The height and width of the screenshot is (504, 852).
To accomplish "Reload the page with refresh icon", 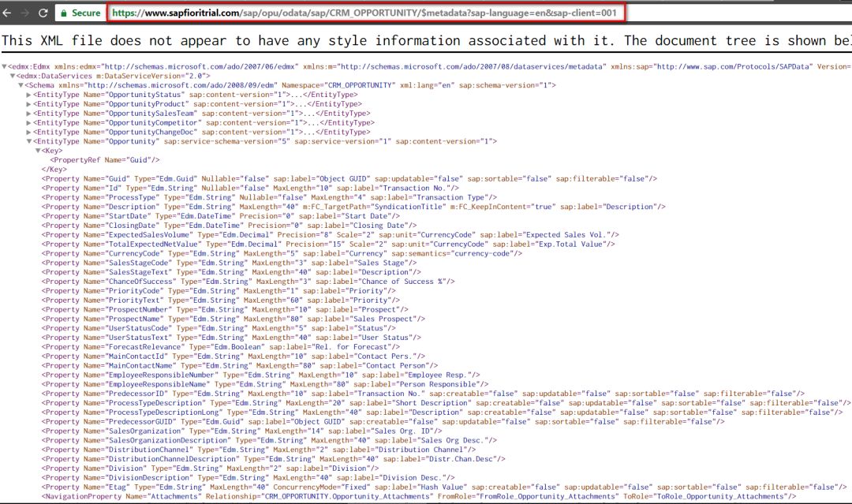I will 43,13.
